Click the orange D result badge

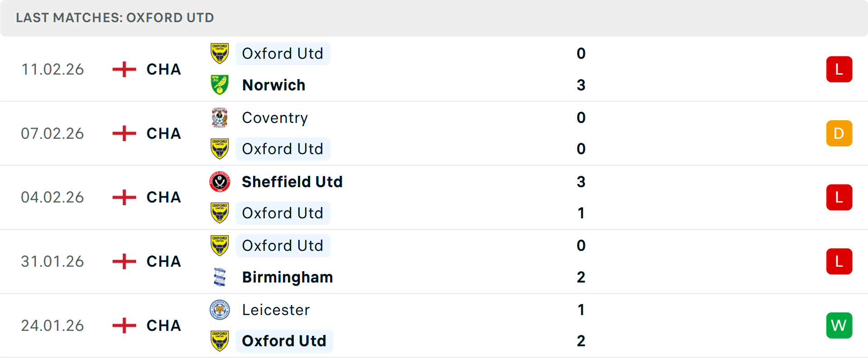839,133
